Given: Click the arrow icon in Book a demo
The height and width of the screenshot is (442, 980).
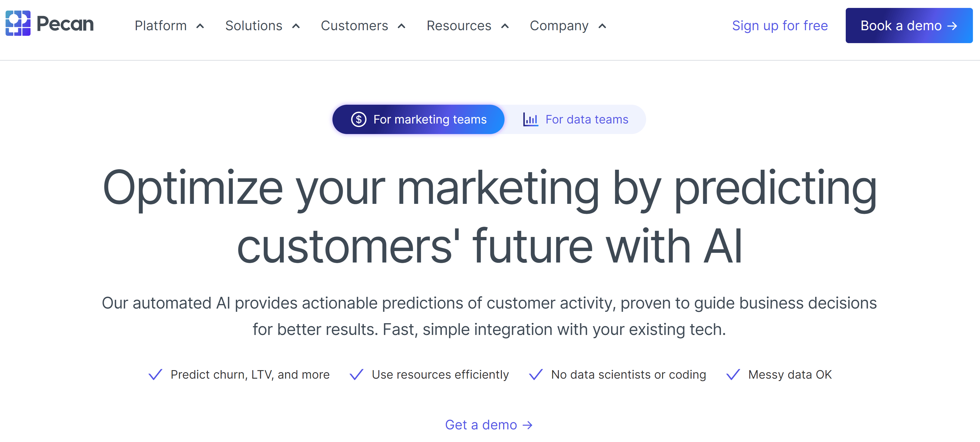Looking at the screenshot, I should [x=952, y=26].
